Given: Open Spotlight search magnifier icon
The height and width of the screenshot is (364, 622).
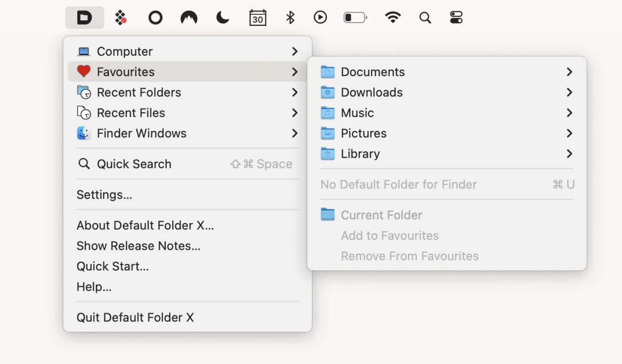Looking at the screenshot, I should tap(425, 18).
